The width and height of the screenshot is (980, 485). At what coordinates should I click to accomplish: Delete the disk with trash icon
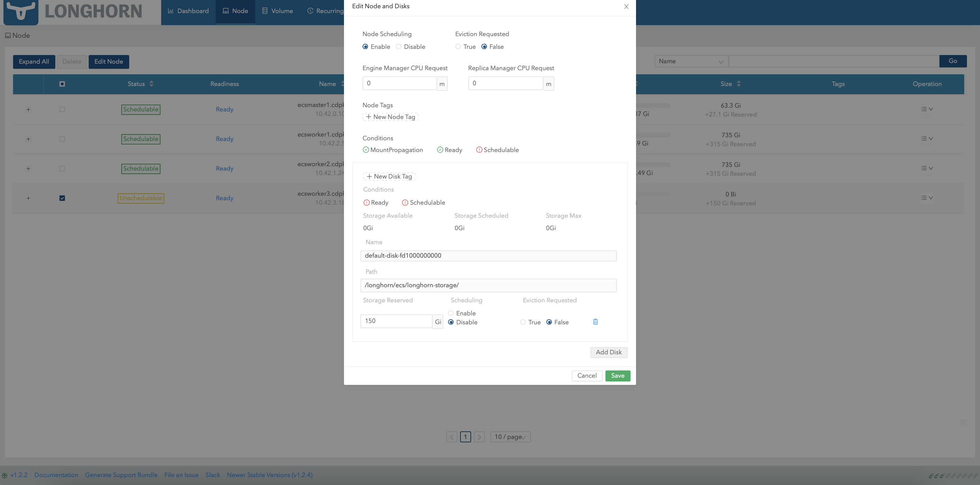[595, 322]
